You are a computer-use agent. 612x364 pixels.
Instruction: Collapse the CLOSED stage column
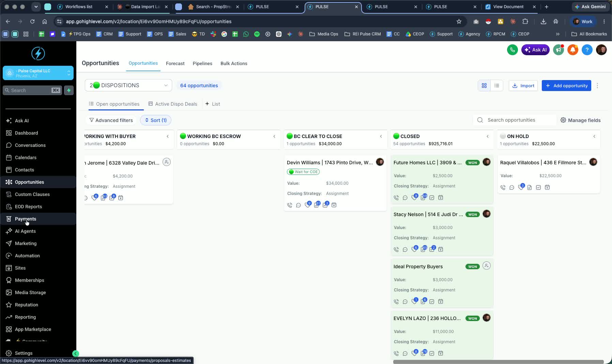(487, 136)
